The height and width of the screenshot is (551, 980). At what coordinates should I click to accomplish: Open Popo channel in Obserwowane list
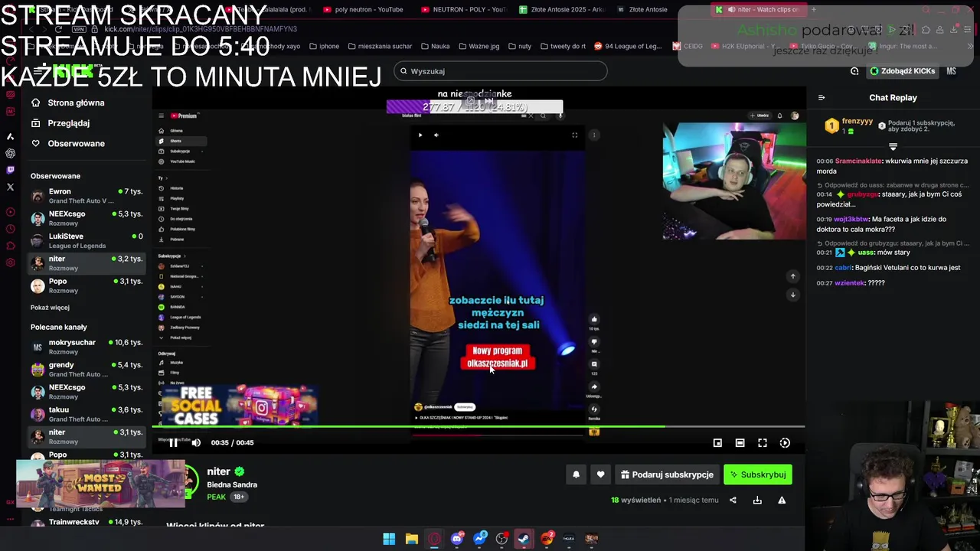(x=86, y=285)
